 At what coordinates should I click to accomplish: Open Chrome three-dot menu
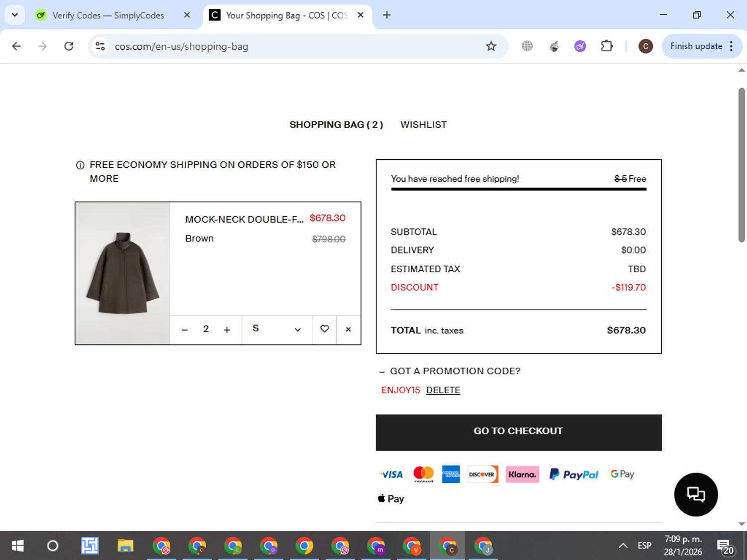pos(731,46)
